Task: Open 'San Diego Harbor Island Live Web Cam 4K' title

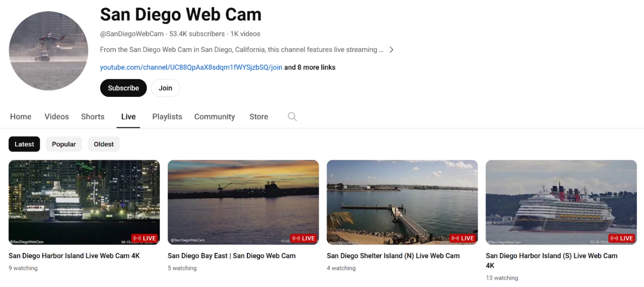Action: 74,256
